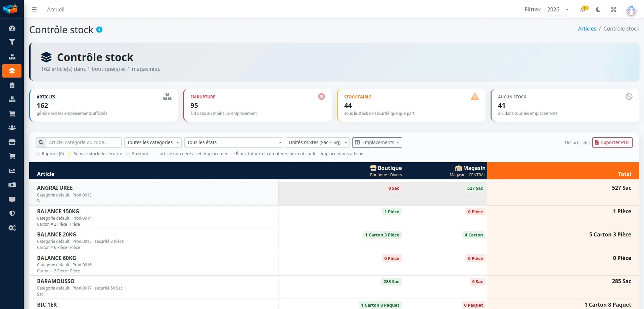
Task: Open the users group sidebar icon
Action: tap(12, 128)
